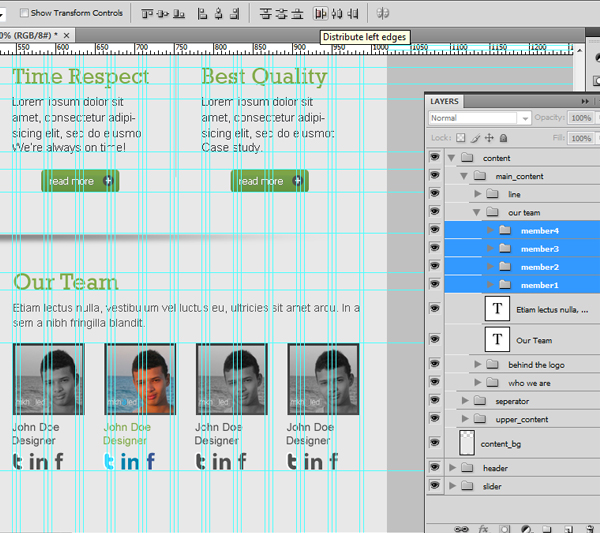Expand the line group

(x=478, y=194)
